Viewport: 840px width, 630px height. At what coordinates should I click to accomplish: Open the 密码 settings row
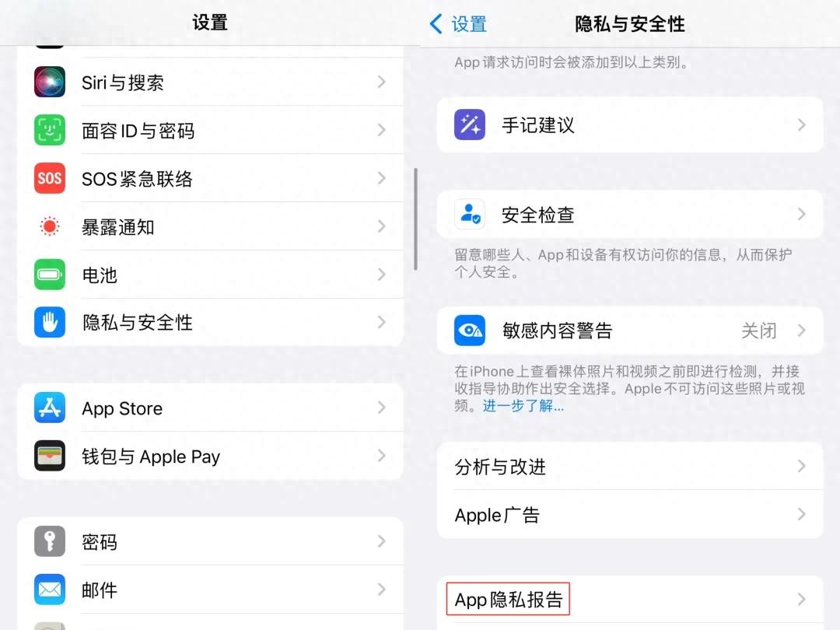click(211, 541)
